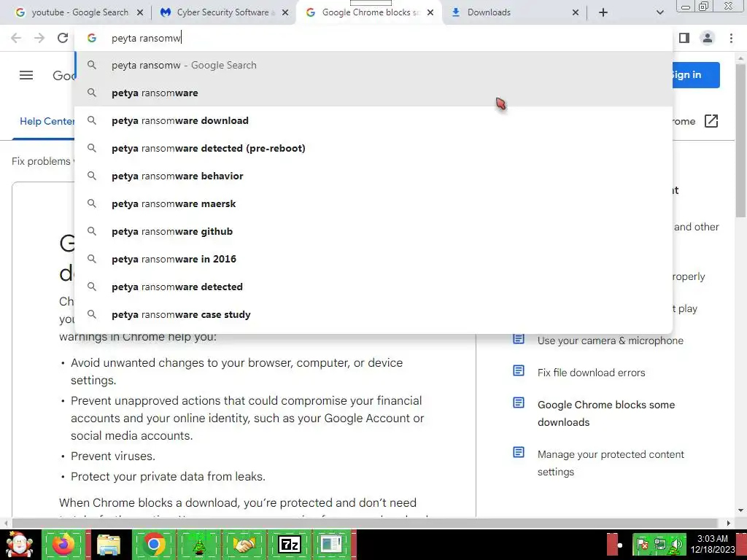This screenshot has height=560, width=747.
Task: Close the Downloads tab
Action: tap(576, 12)
